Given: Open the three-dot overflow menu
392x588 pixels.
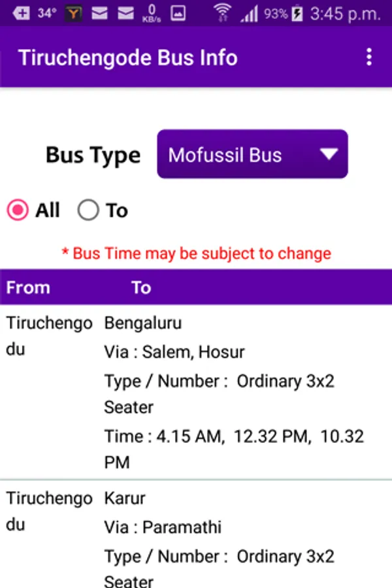Looking at the screenshot, I should [x=369, y=57].
